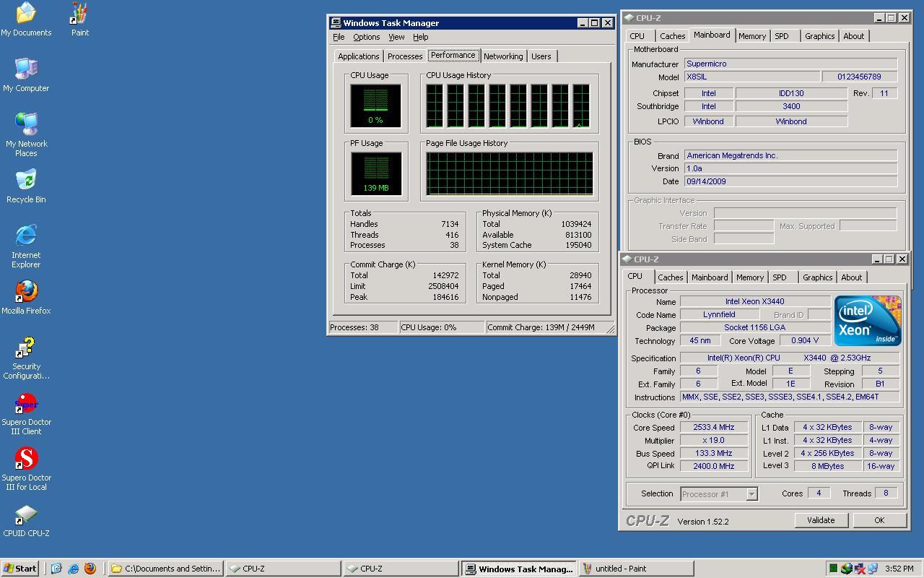The image size is (924, 578).
Task: Click the Internet Explorer quick launch icon
Action: pos(73,569)
